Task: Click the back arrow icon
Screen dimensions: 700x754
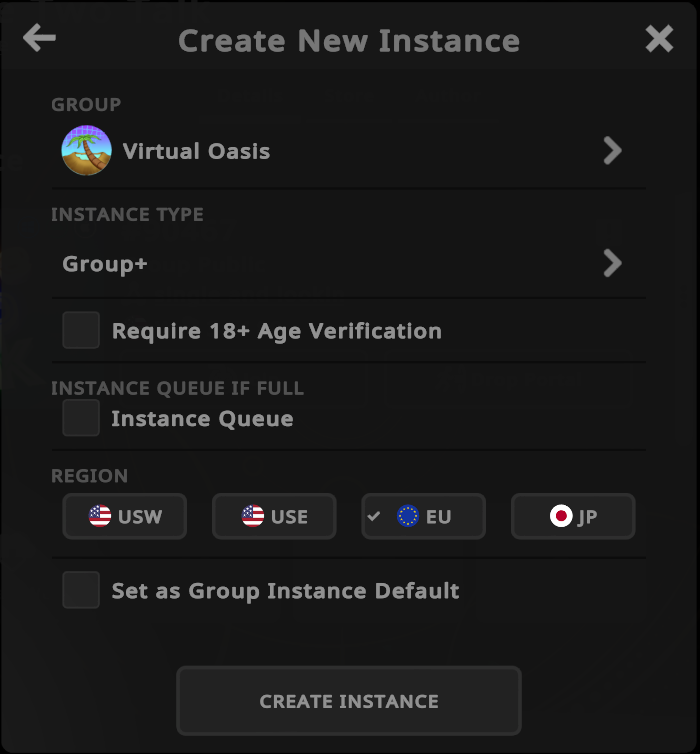Action: (x=39, y=39)
